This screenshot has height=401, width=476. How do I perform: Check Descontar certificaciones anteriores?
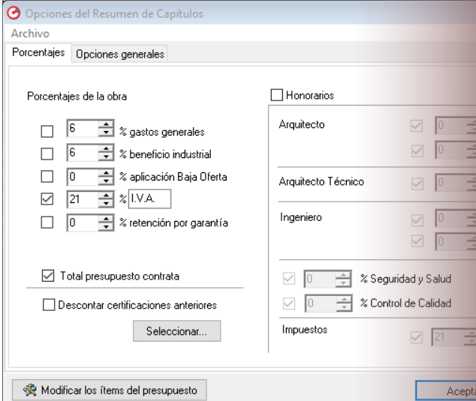[49, 305]
